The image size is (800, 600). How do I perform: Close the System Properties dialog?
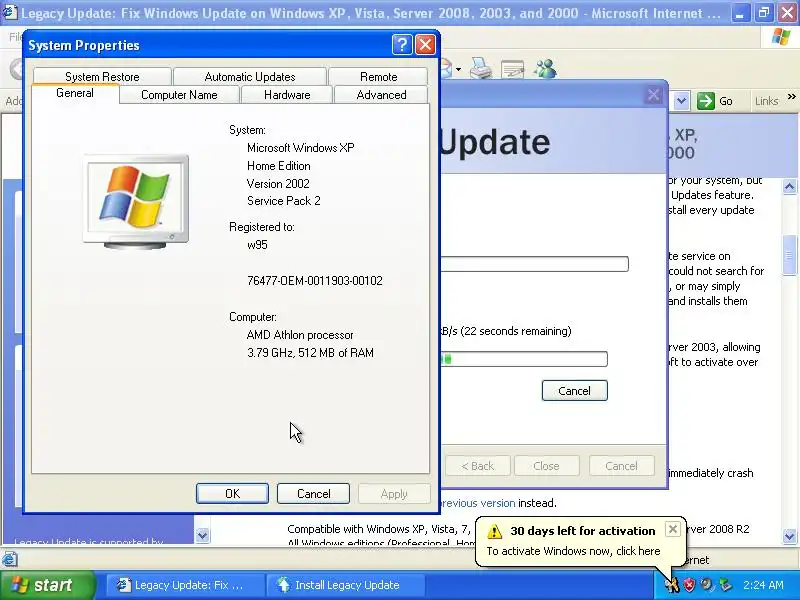[425, 45]
